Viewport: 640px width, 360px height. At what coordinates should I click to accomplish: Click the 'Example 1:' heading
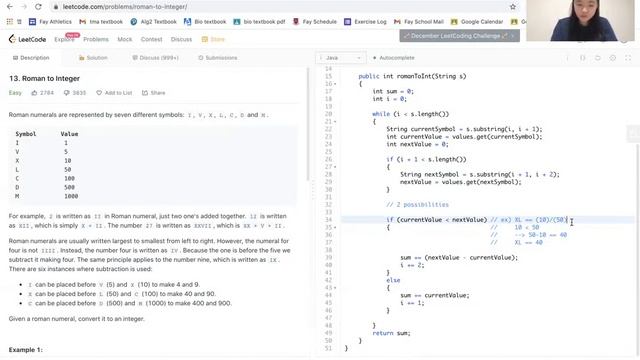25,350
